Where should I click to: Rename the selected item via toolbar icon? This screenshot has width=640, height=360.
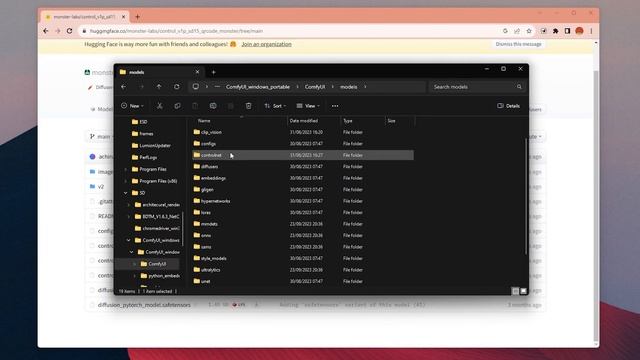coord(213,106)
